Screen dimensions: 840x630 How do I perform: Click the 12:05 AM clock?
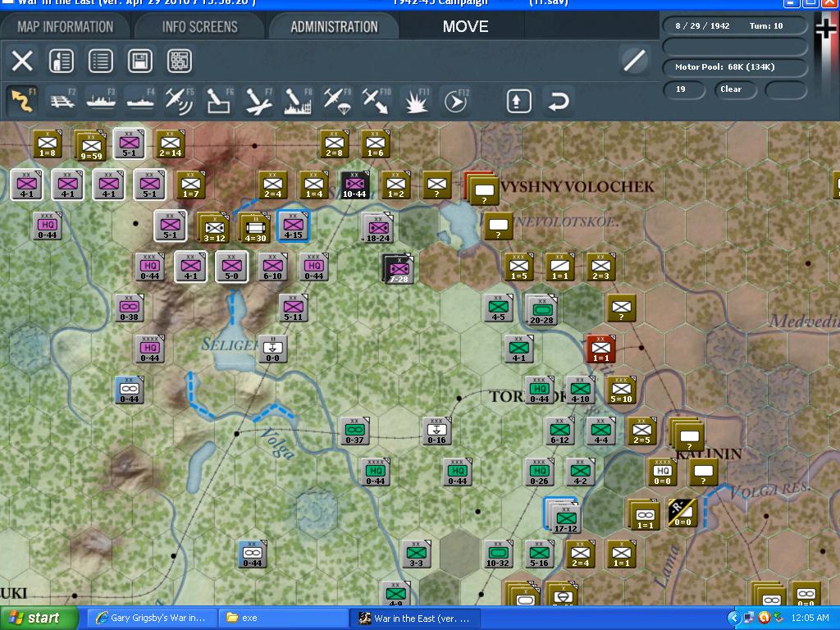click(x=809, y=618)
